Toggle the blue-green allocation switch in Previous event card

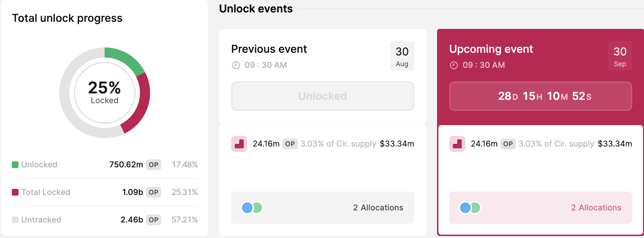[251, 207]
